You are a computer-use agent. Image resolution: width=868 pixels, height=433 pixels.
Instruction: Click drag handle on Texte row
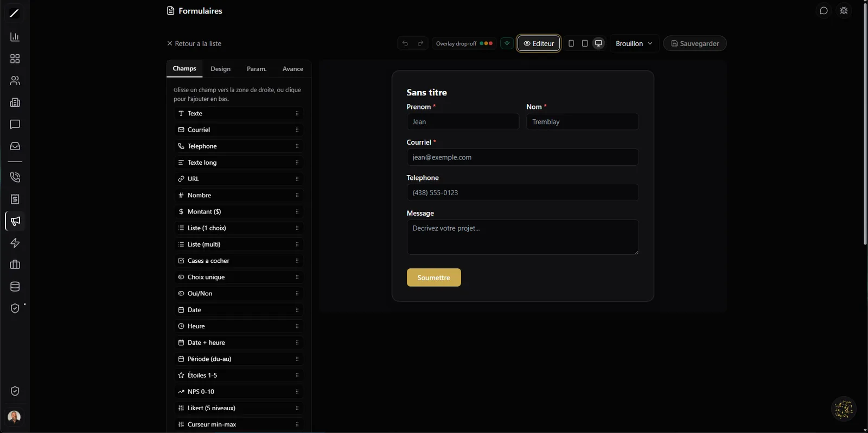click(297, 113)
